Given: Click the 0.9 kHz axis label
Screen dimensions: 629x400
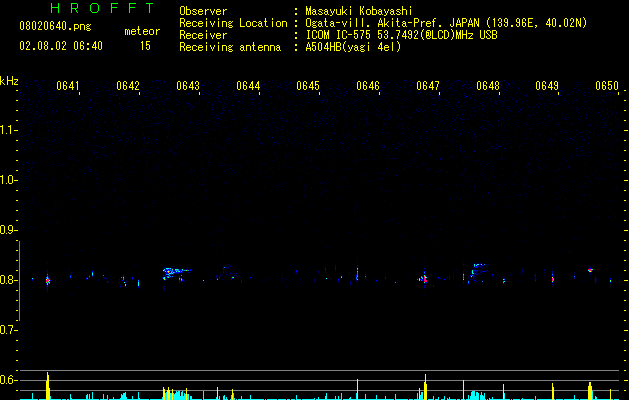Looking at the screenshot, I should 8,230.
